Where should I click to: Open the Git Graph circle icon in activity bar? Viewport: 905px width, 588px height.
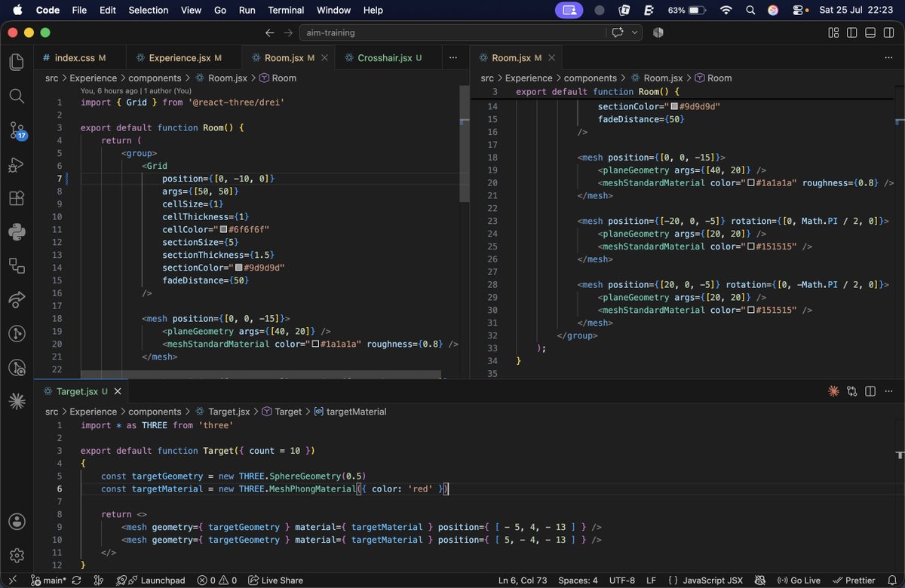coord(17,333)
